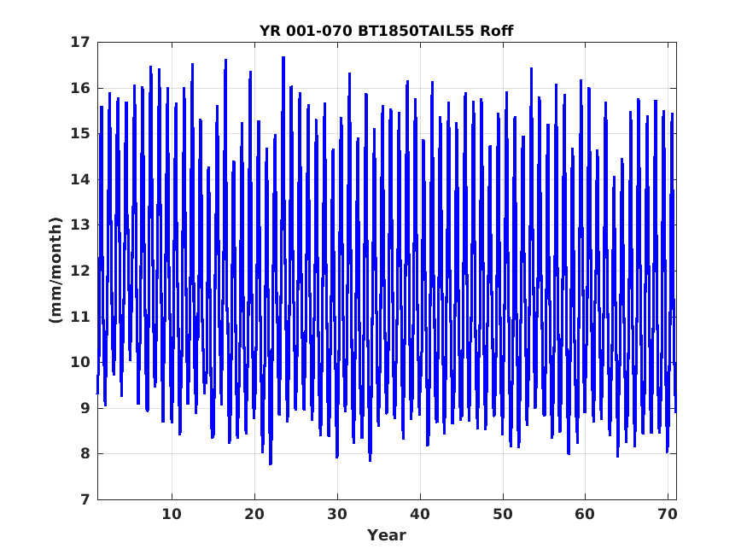This screenshot has height=560, width=747.
Task: Click the plot title 'YR 001-070 BT1850TAIL55 Roff'
Action: pyautogui.click(x=387, y=31)
